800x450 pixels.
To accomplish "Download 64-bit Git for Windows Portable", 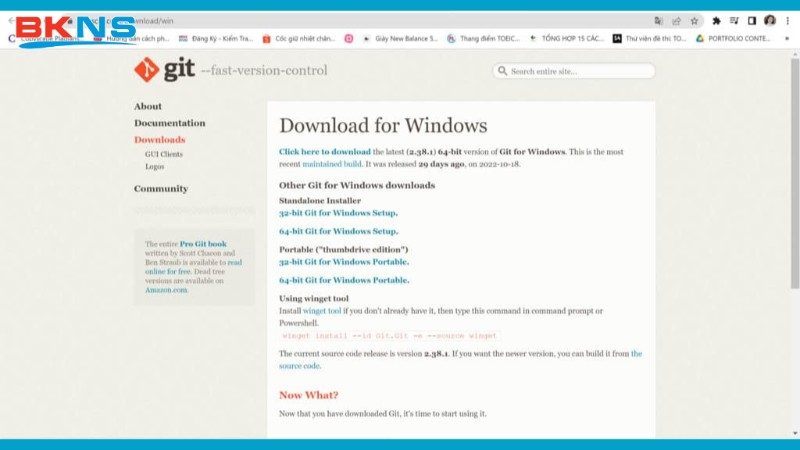I will 344,280.
